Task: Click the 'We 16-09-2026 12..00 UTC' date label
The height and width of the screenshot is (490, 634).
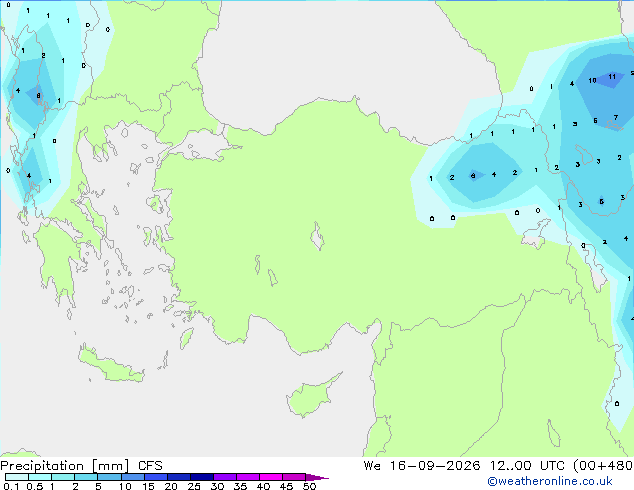Action: (464, 466)
